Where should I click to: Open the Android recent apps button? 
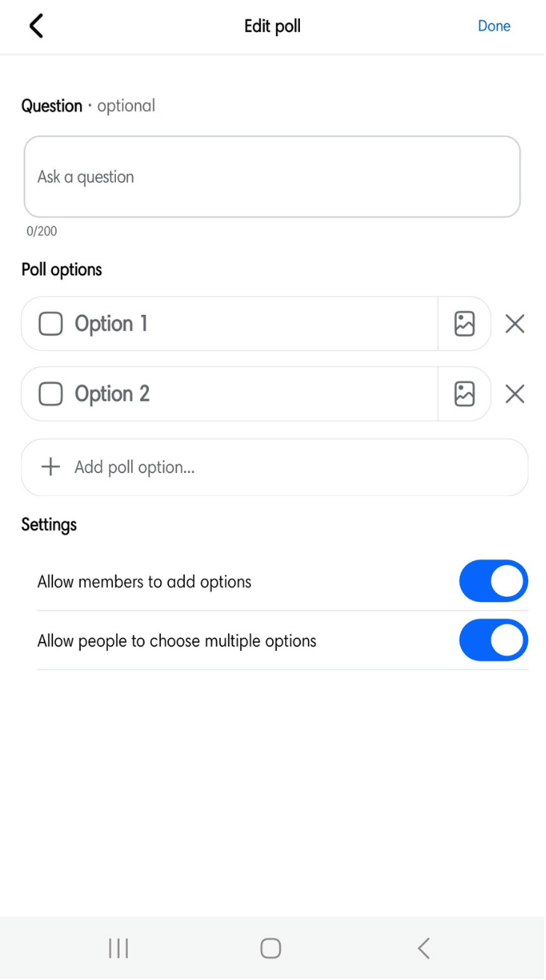[x=118, y=949]
